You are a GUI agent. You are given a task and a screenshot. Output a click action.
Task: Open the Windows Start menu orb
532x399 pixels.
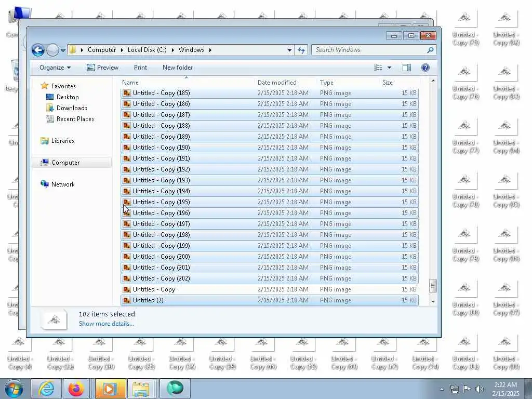tap(14, 389)
